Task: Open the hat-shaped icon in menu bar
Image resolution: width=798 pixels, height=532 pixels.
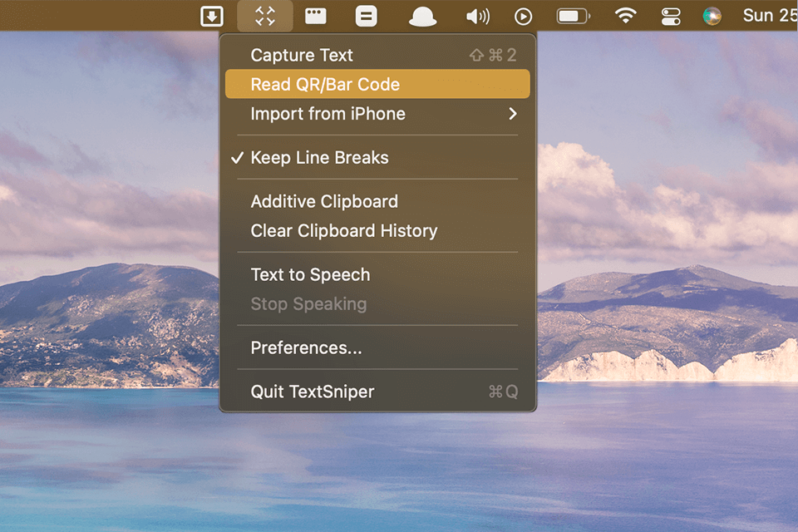Action: 422,17
